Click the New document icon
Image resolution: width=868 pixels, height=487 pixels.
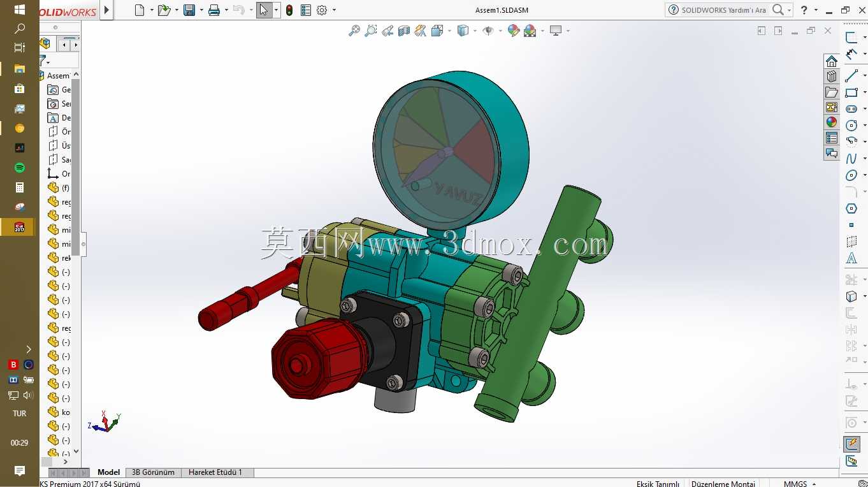(140, 10)
